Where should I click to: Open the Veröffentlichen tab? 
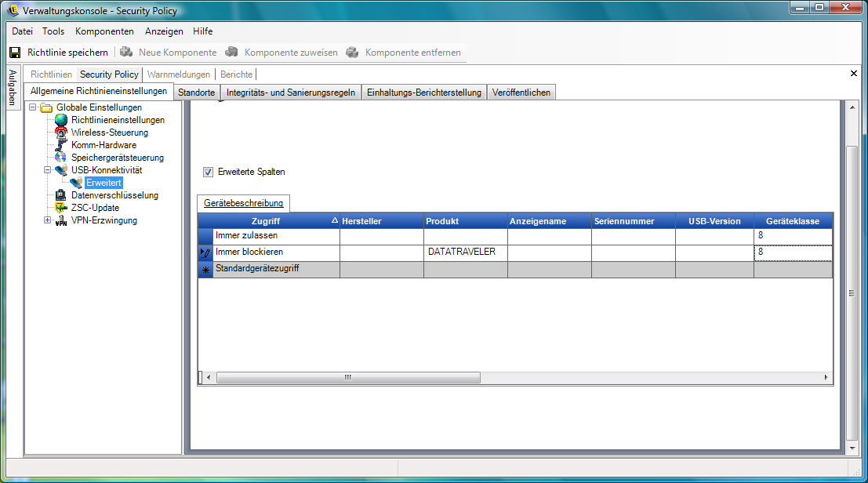point(521,93)
